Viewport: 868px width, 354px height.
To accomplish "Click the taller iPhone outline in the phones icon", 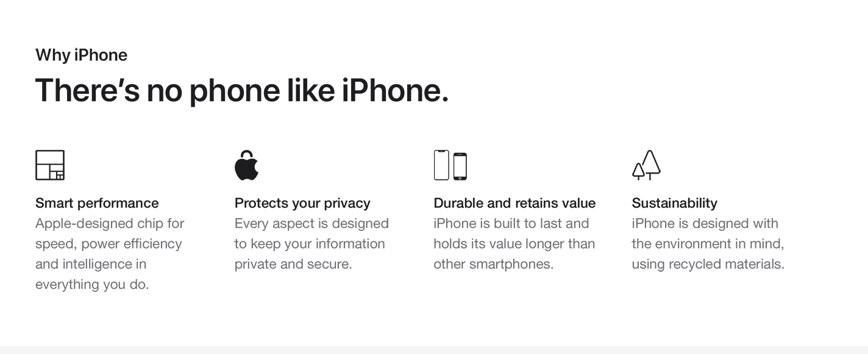I will click(x=441, y=165).
